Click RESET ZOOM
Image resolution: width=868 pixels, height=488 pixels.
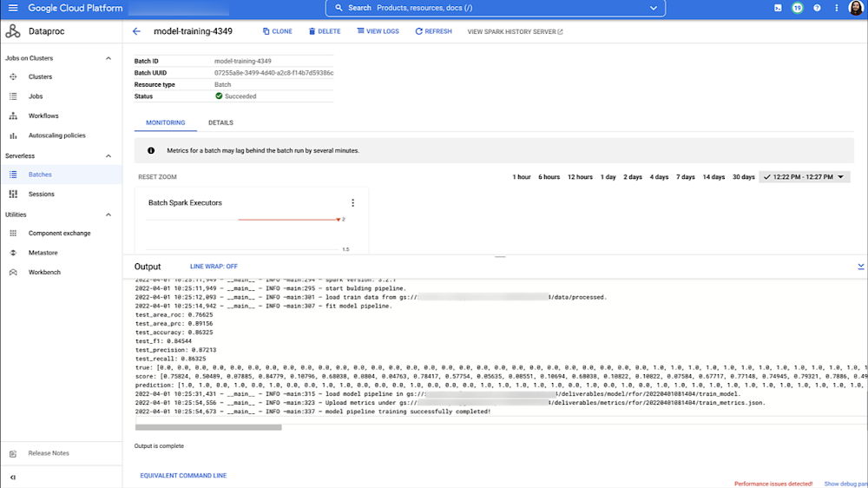tap(157, 177)
